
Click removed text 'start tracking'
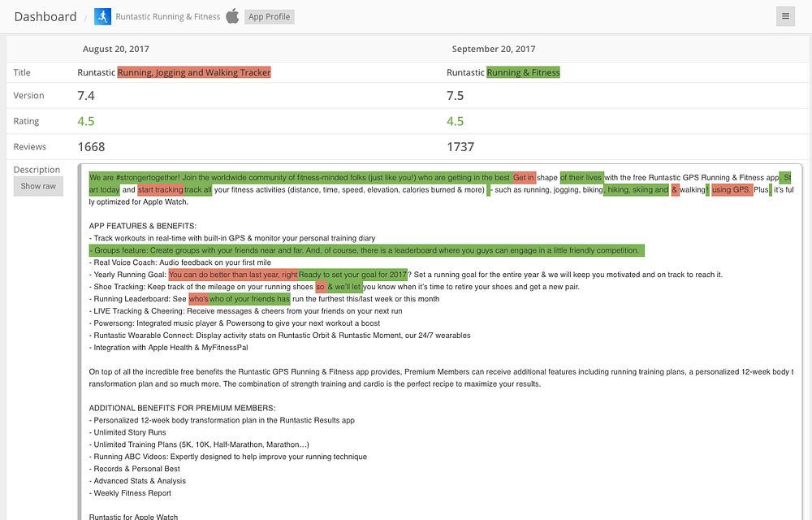click(x=161, y=189)
